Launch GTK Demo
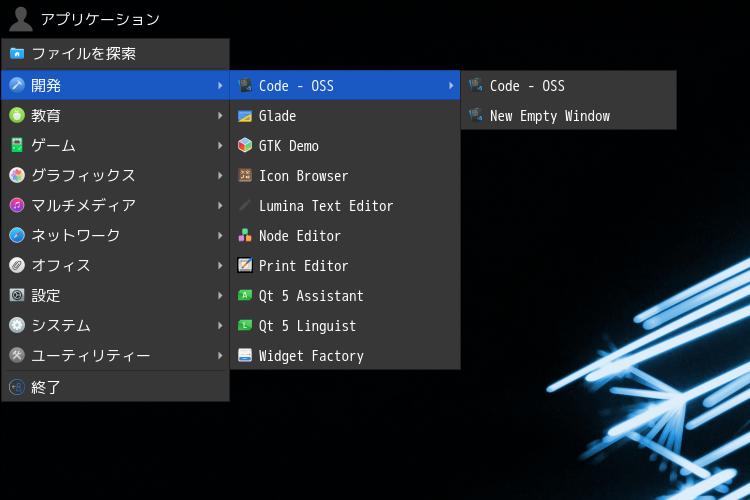This screenshot has height=500, width=750. pos(345,145)
